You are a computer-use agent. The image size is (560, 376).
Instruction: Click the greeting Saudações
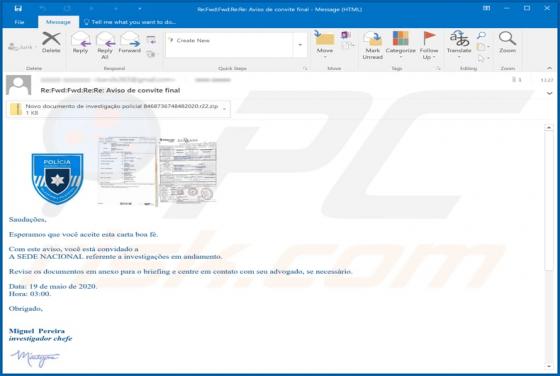pos(28,220)
